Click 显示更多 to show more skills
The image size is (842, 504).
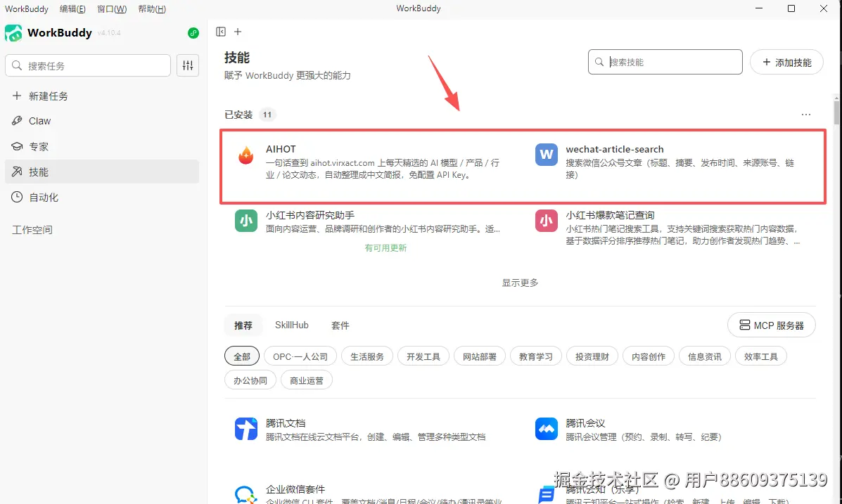pyautogui.click(x=520, y=283)
